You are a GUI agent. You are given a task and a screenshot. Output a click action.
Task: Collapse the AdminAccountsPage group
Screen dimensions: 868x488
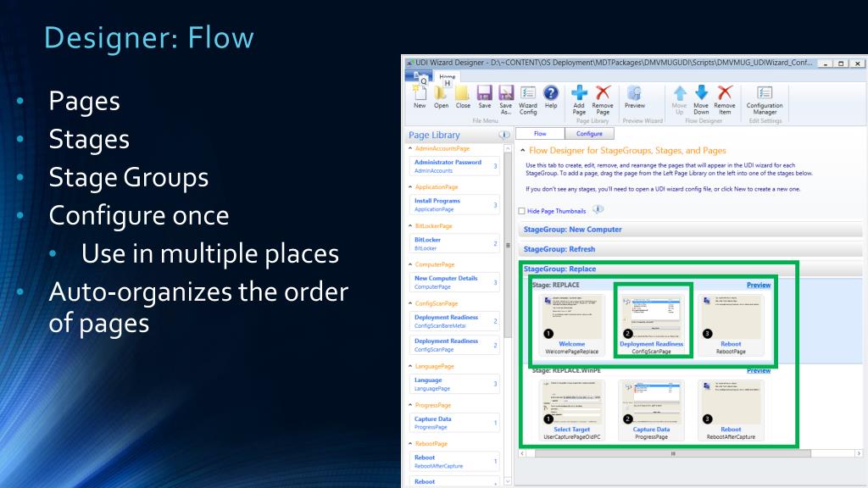click(x=410, y=148)
